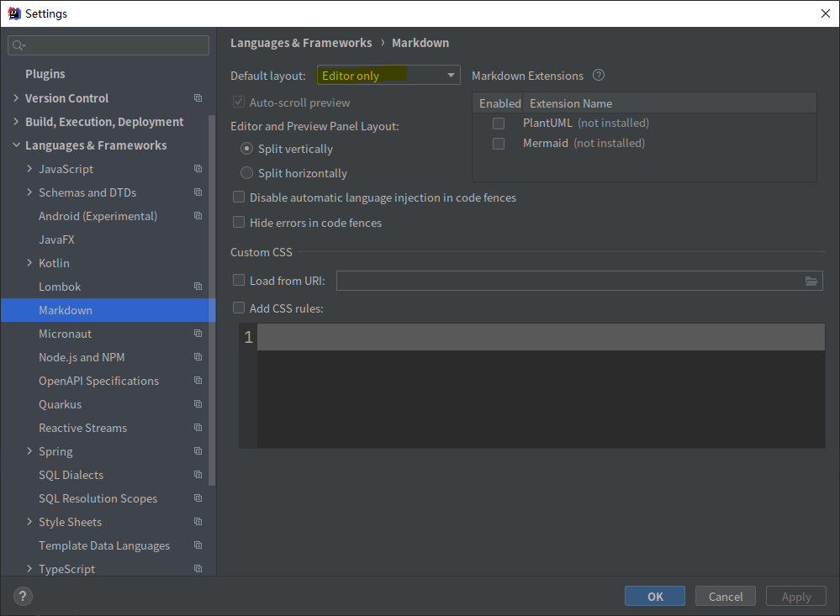
Task: Enable the Mermaid extension checkbox
Action: pos(499,144)
